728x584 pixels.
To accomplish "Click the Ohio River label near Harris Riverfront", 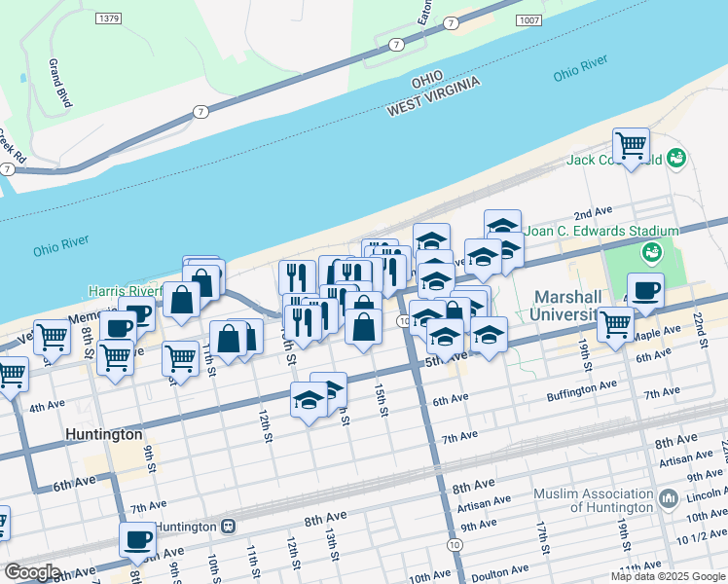I will click(60, 245).
